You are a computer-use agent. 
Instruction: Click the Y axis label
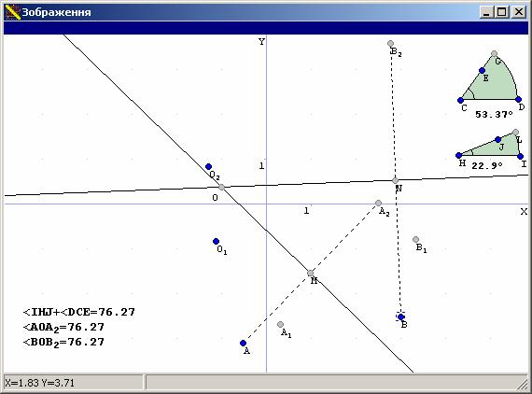pos(261,42)
